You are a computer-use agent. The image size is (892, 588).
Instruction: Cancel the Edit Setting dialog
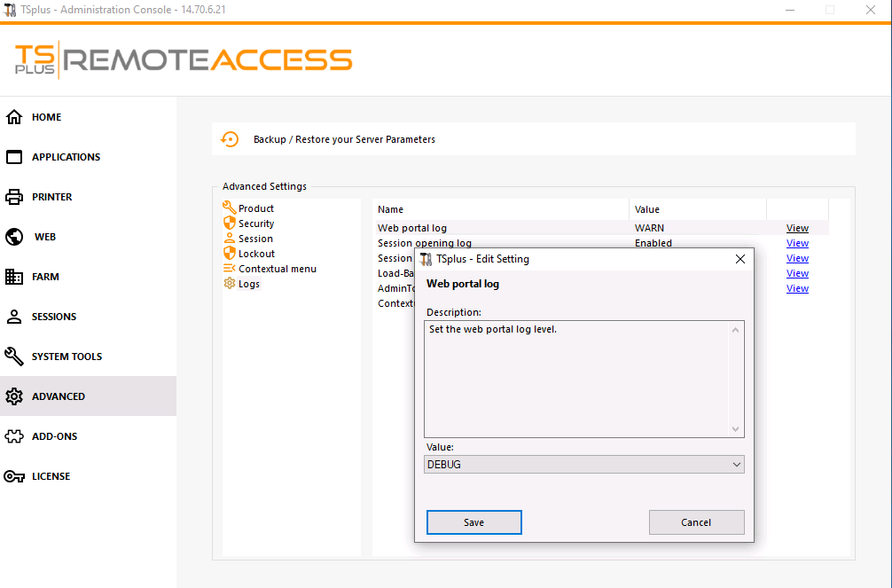pyautogui.click(x=696, y=522)
